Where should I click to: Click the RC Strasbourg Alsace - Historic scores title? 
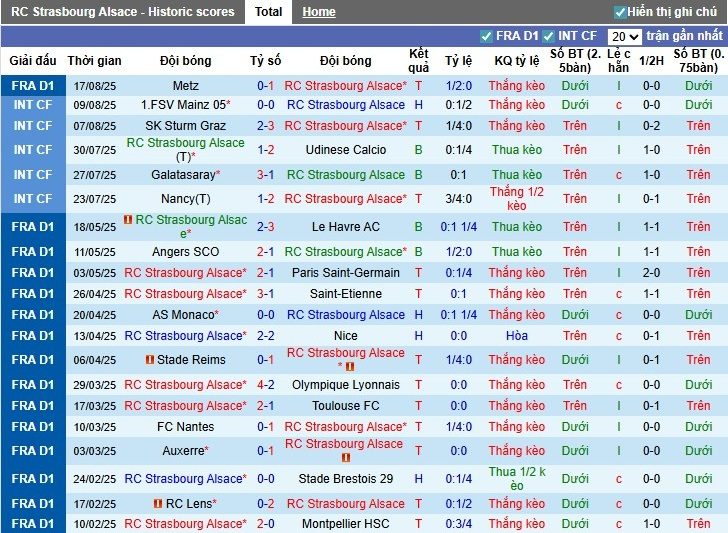point(123,12)
